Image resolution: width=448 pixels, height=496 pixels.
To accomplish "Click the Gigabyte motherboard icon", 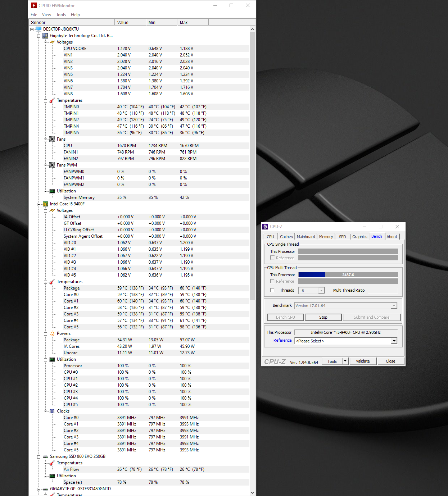I will click(x=45, y=36).
